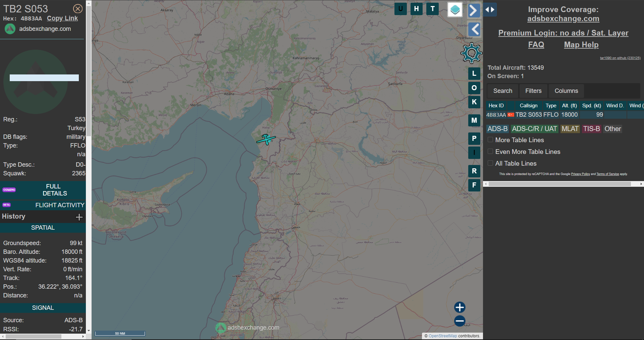
Task: Toggle the MLAT source legend
Action: [x=570, y=129]
